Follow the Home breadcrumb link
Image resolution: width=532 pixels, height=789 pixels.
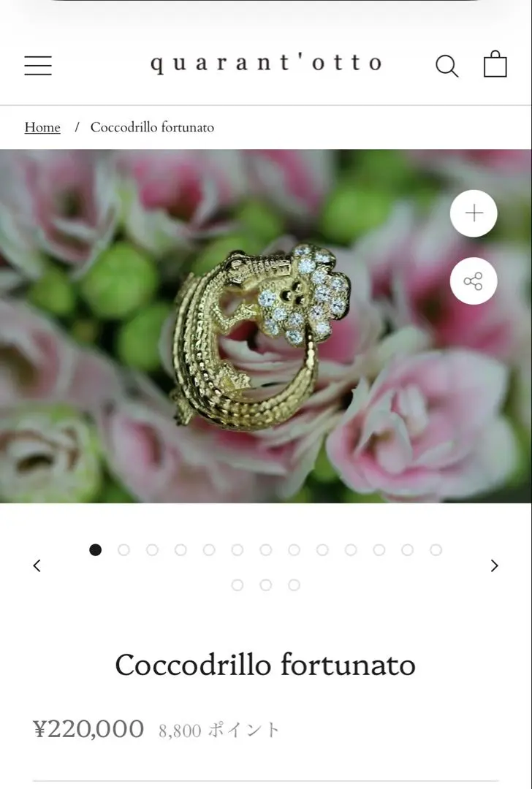pos(42,127)
